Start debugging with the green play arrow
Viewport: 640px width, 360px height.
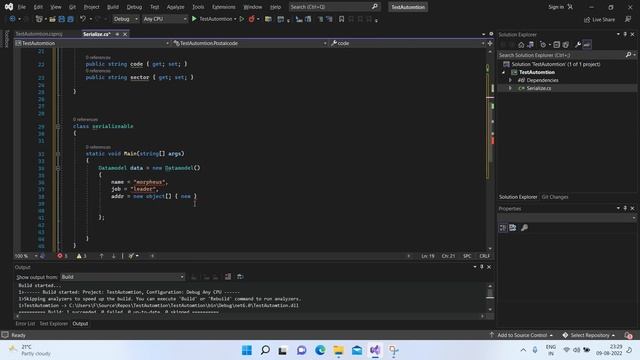pos(194,19)
